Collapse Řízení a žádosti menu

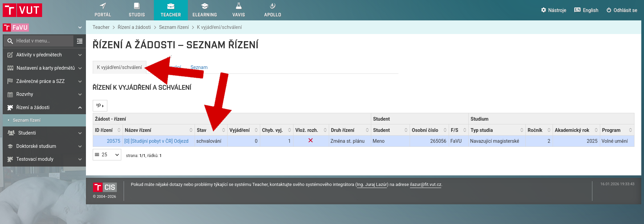pos(44,107)
